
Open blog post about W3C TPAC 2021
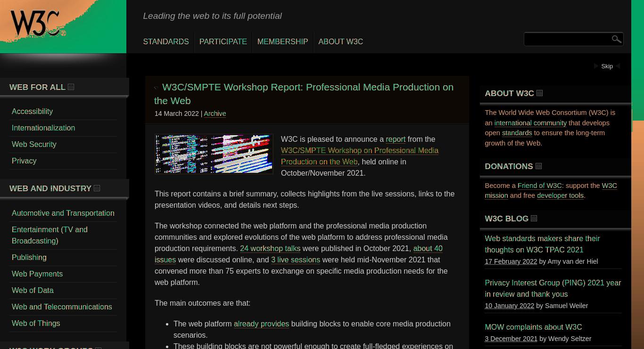(x=542, y=244)
